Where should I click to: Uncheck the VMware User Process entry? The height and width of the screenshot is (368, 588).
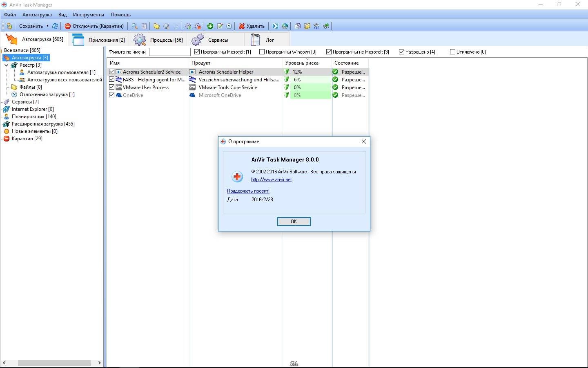click(112, 87)
